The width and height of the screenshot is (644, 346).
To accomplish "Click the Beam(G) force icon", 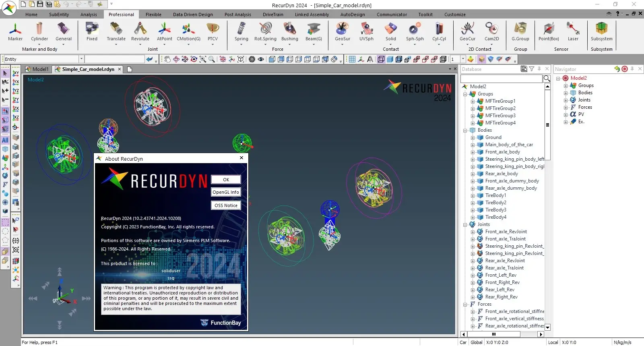I will 314,32.
